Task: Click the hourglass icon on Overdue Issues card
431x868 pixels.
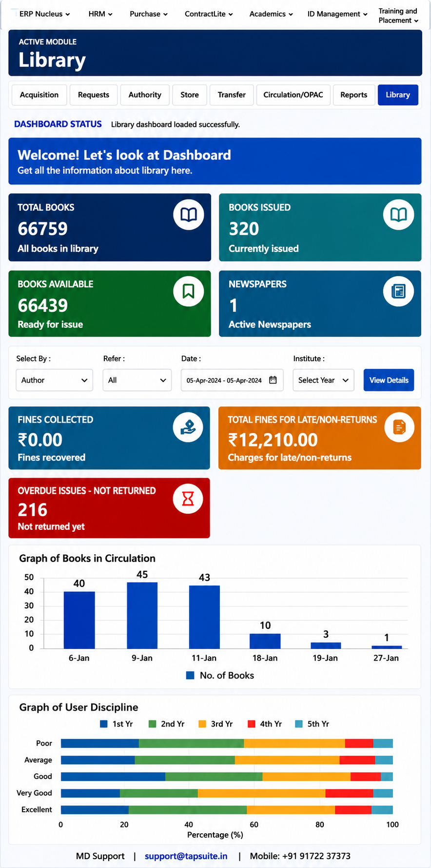Action: click(x=188, y=499)
